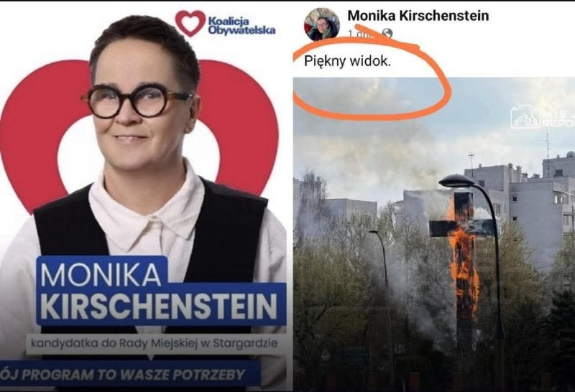The height and width of the screenshot is (392, 575).
Task: Click the globe public-visibility icon
Action: click(x=387, y=34)
